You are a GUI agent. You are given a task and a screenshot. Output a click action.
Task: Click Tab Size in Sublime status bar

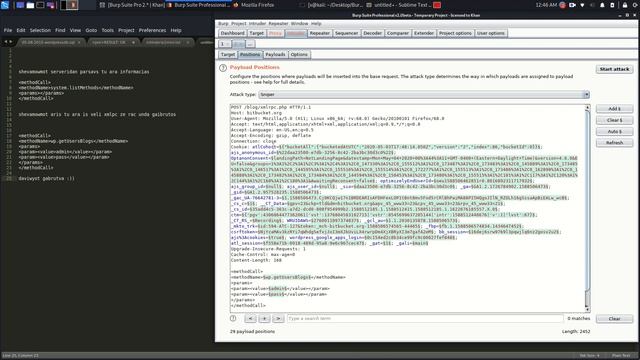(x=589, y=356)
